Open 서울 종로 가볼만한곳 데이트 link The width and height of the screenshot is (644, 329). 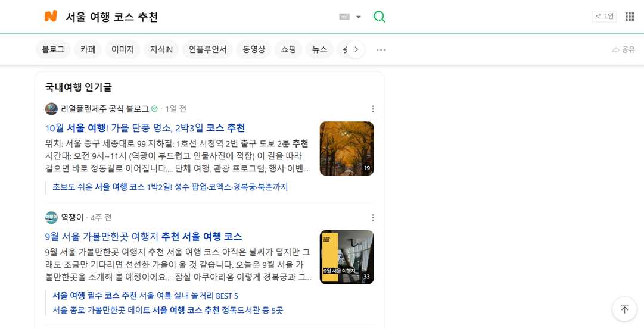pos(167,310)
